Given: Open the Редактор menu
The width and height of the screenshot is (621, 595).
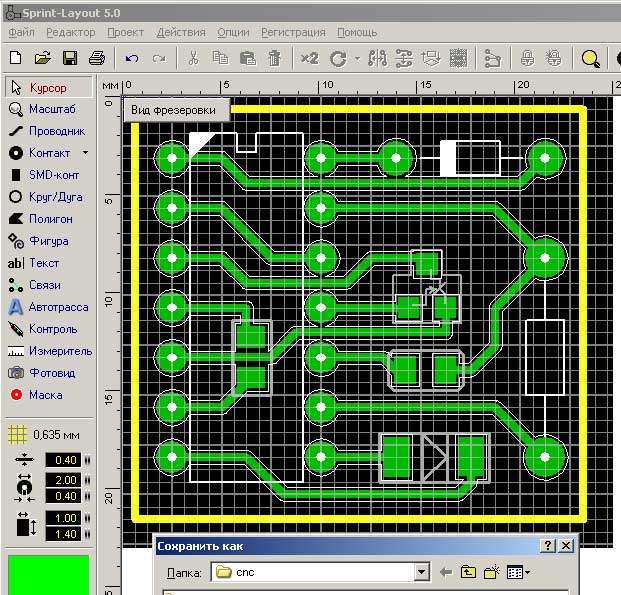Looking at the screenshot, I should coord(70,32).
